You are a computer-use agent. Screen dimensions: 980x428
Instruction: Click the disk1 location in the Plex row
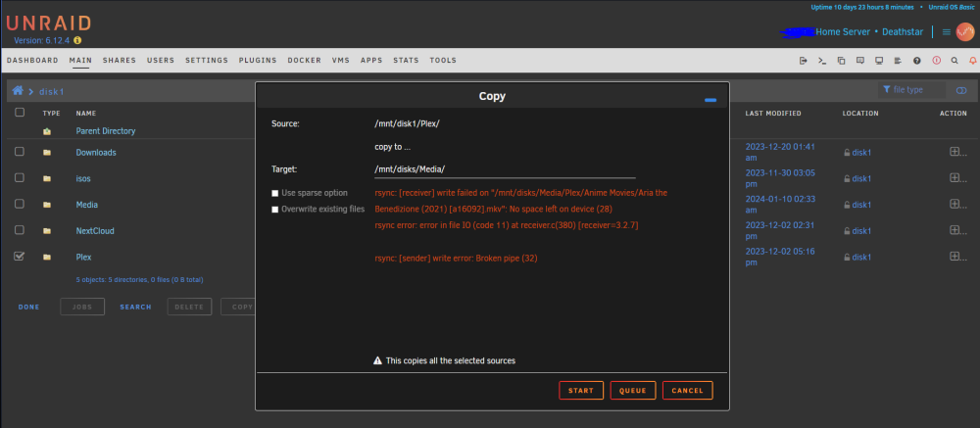861,258
